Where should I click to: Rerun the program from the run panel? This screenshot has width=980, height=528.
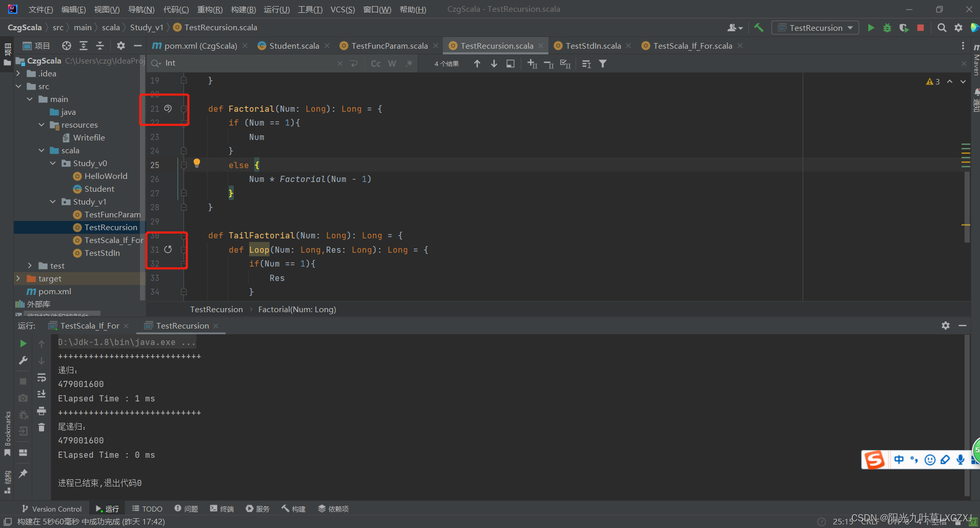coord(23,343)
